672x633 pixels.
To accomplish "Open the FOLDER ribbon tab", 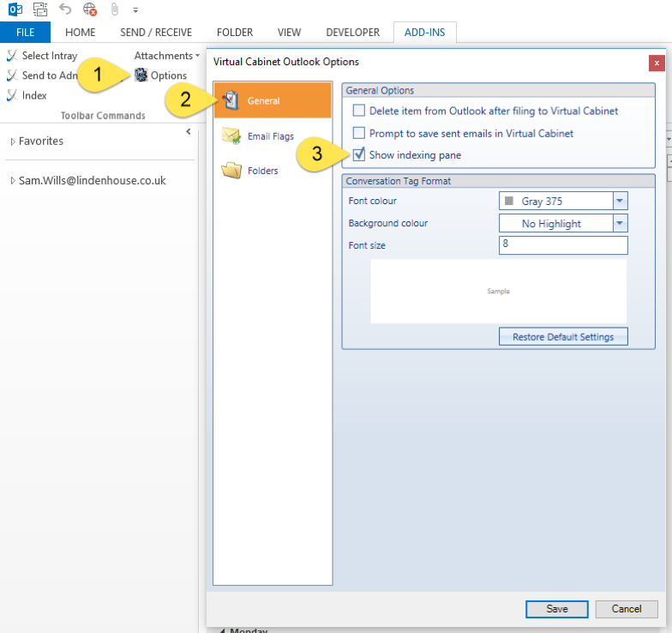I will [x=235, y=33].
